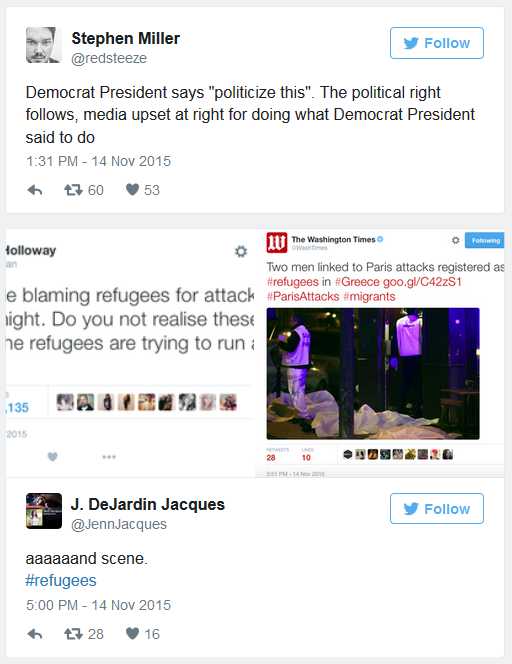Open the 1:31 PM - 14 Nov 2015 timestamp
This screenshot has height=664, width=512.
[x=98, y=161]
